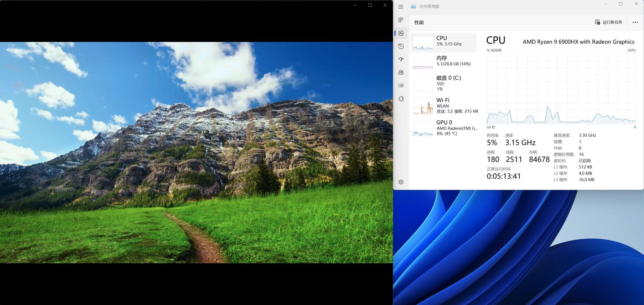Open Task Manager settings gear
The height and width of the screenshot is (305, 644).
click(401, 182)
